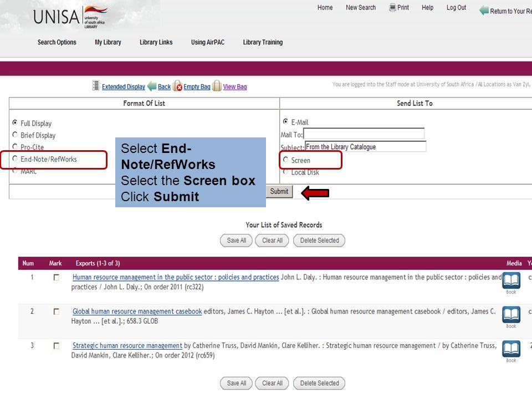Image resolution: width=532 pixels, height=399 pixels.
Task: Click the green Return arrow icon
Action: click(x=484, y=11)
